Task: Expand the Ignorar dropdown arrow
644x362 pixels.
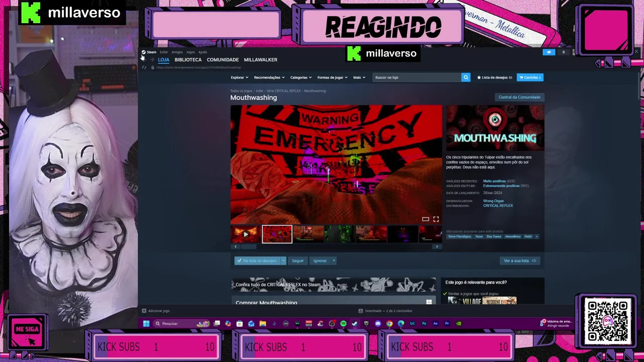Action: 334,260
